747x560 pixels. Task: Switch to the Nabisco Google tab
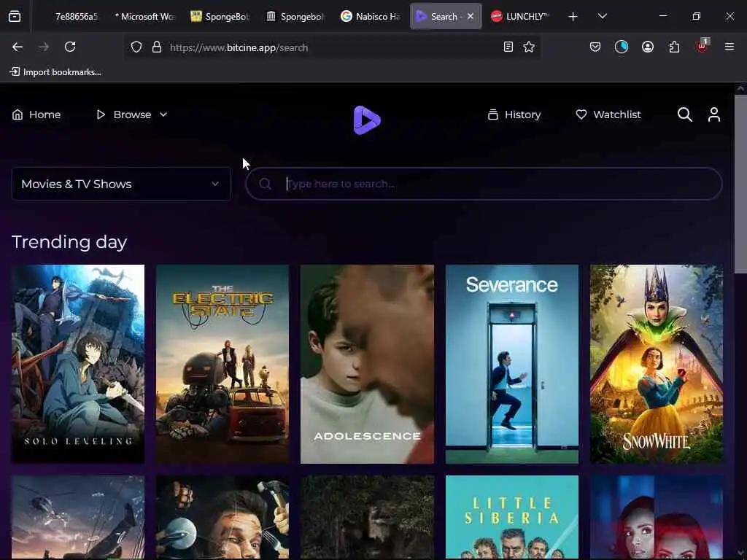click(370, 16)
